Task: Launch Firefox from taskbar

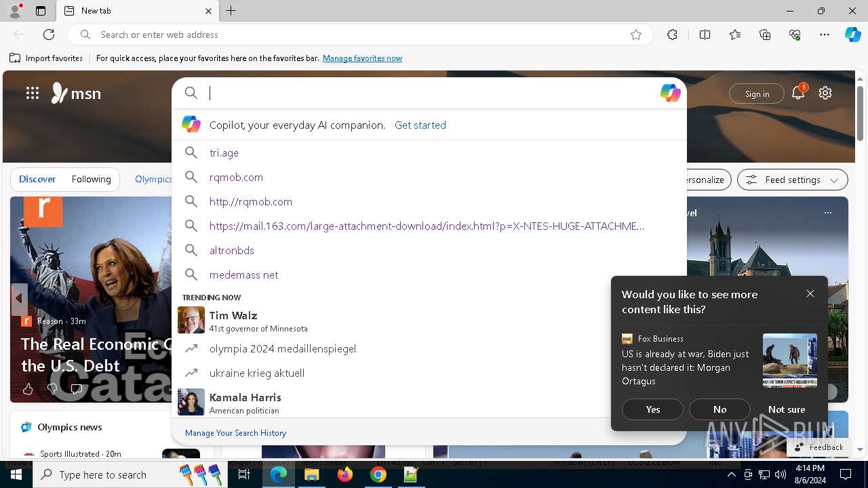Action: click(x=345, y=474)
